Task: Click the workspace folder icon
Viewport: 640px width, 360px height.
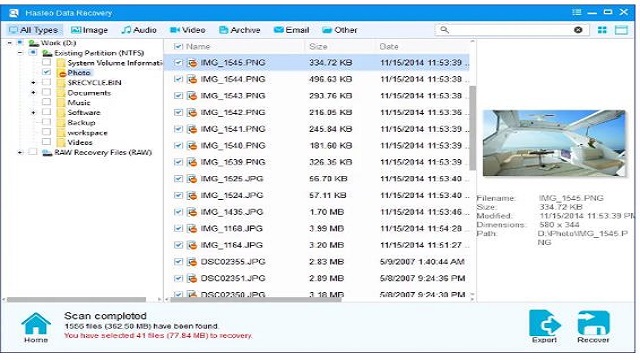Action: click(x=61, y=133)
